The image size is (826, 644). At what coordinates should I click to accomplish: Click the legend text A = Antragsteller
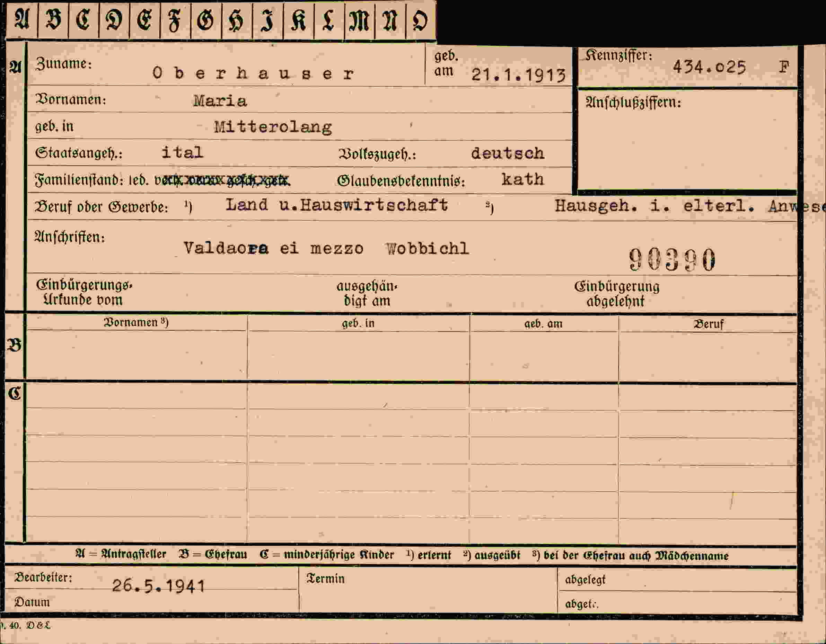[121, 554]
